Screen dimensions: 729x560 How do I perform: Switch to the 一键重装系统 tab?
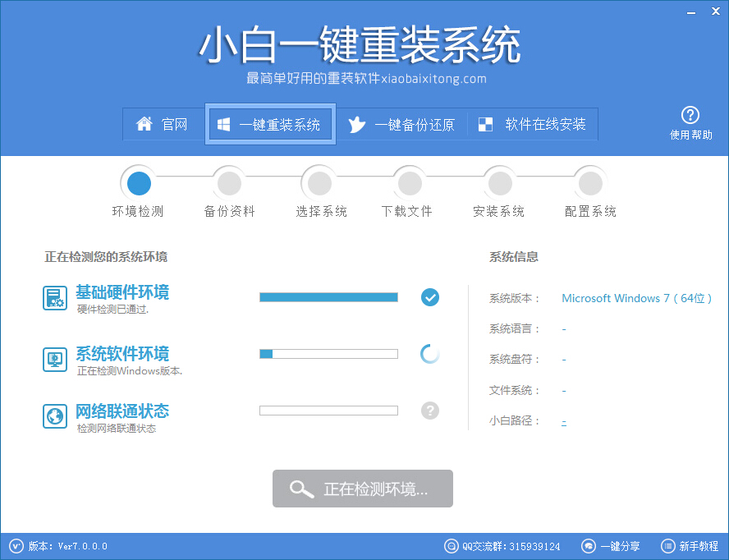[270, 124]
